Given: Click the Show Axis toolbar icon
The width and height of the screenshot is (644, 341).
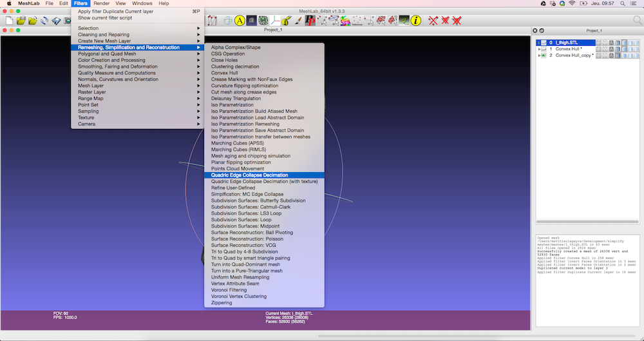Looking at the screenshot, I should pyautogui.click(x=275, y=20).
